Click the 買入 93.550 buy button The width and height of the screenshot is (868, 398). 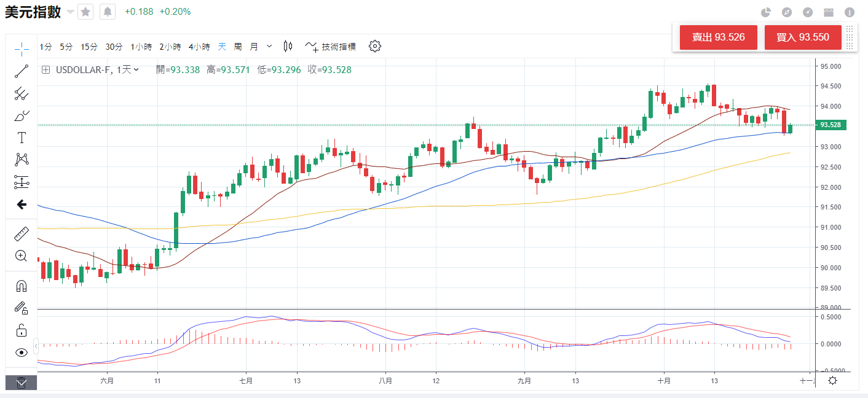point(803,37)
